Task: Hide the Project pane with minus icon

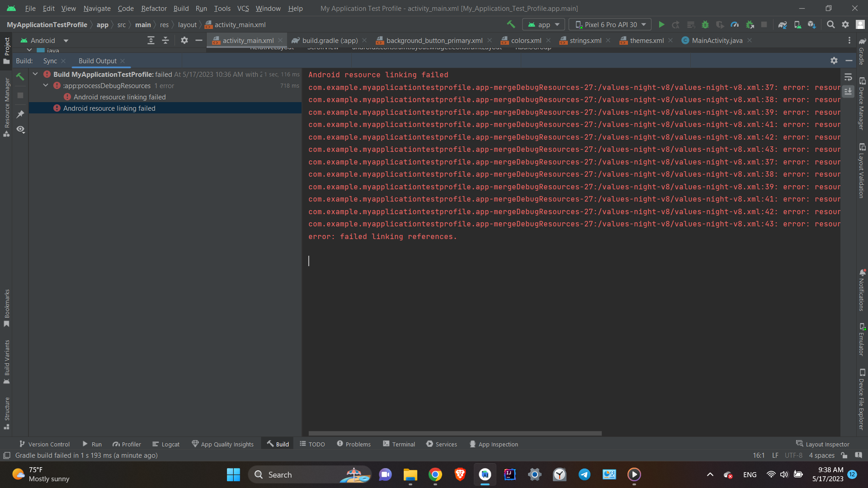Action: pos(198,40)
